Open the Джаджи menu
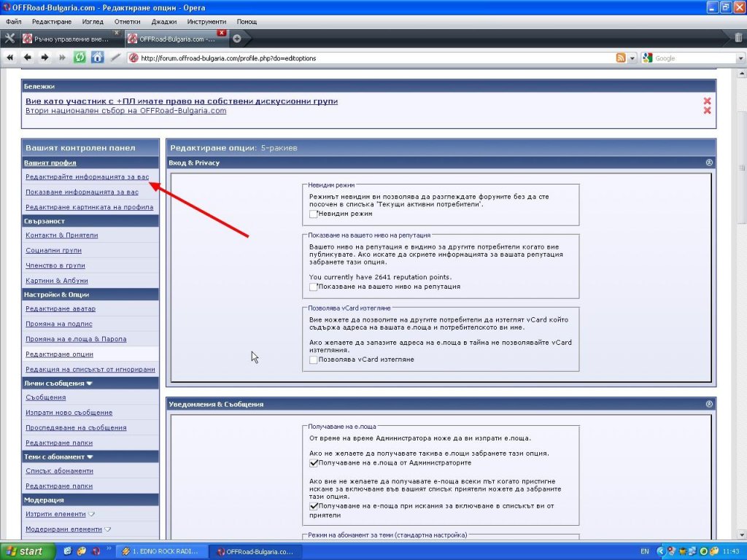The height and width of the screenshot is (560, 747). point(164,21)
